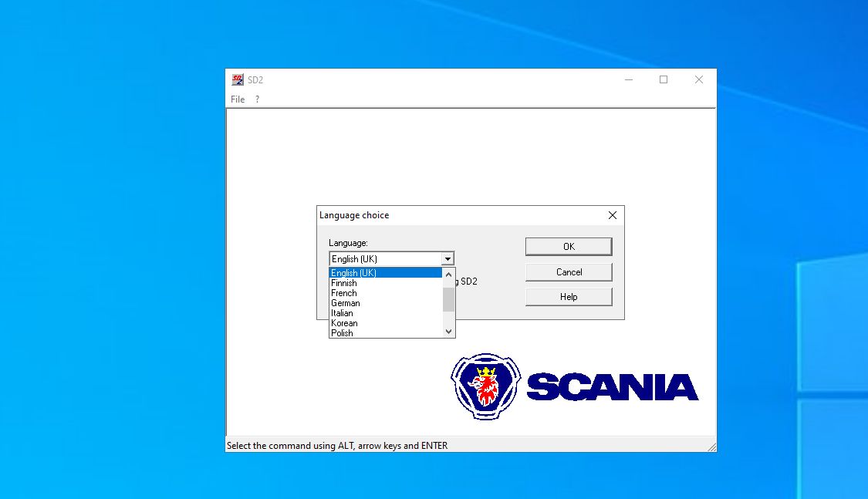868x499 pixels.
Task: Click the SD2 icon in the title bar
Action: (238, 79)
